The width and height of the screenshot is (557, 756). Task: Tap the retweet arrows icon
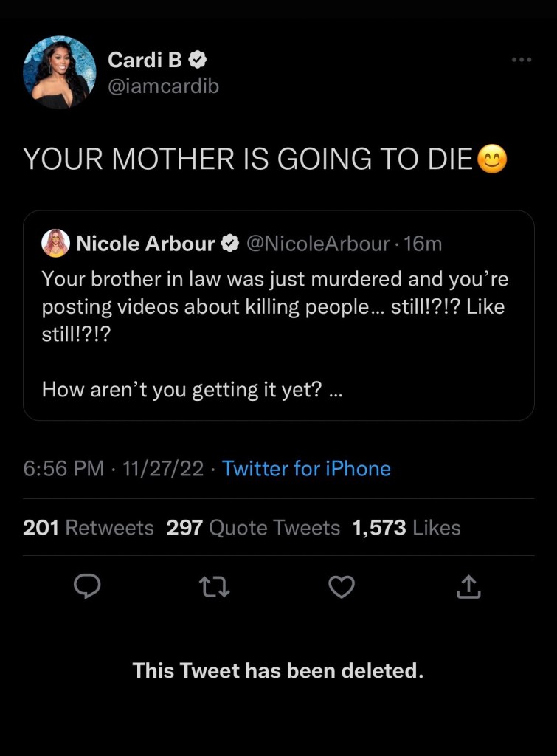coord(214,586)
